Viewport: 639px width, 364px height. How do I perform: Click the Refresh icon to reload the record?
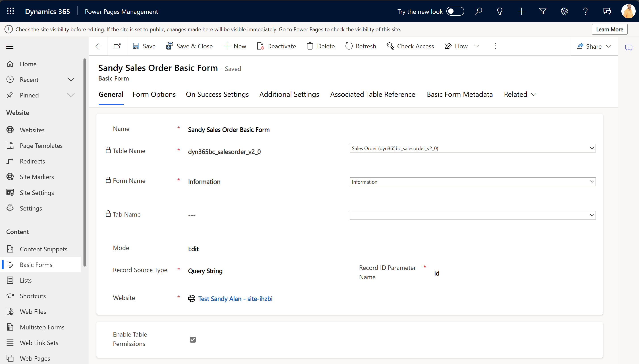(x=349, y=46)
